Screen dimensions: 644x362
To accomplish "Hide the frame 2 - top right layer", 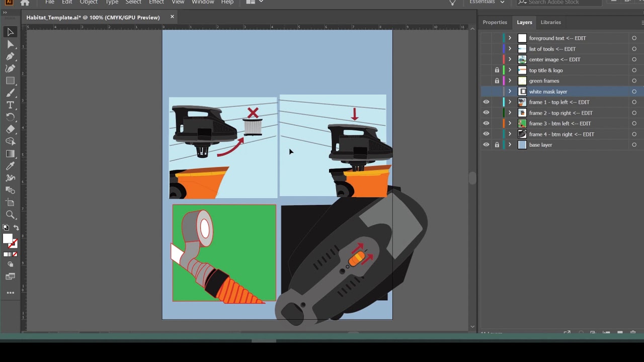I will tap(486, 113).
